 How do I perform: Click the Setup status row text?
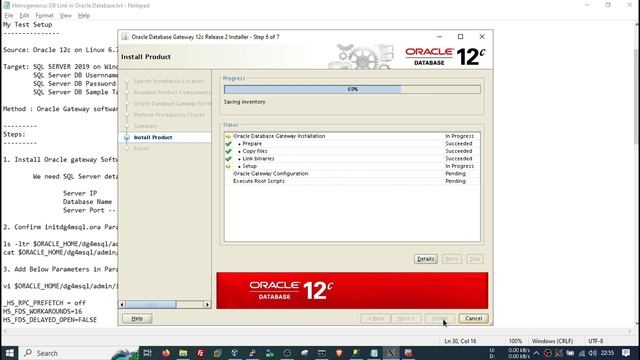(249, 166)
